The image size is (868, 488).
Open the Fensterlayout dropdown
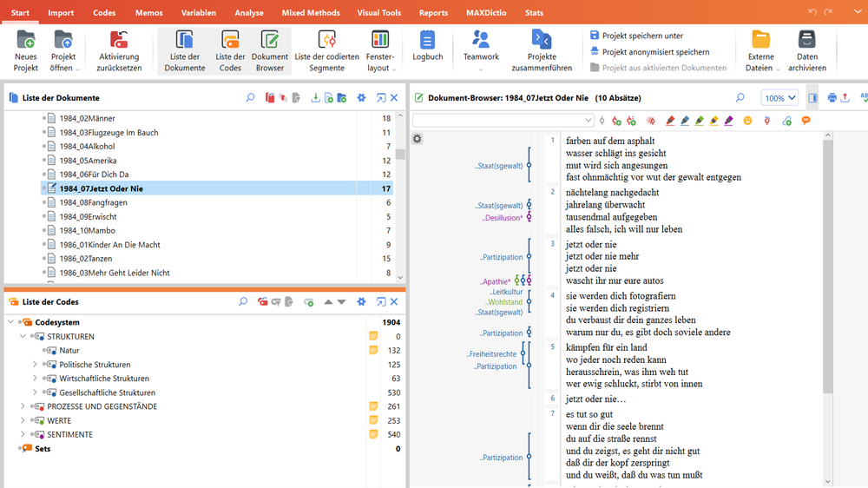380,51
